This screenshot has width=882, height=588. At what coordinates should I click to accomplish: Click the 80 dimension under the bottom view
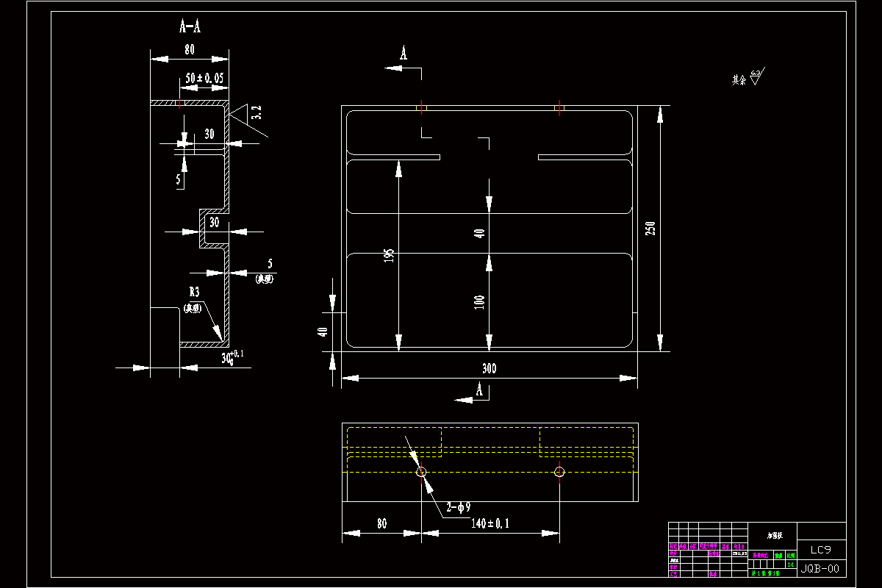pyautogui.click(x=381, y=524)
